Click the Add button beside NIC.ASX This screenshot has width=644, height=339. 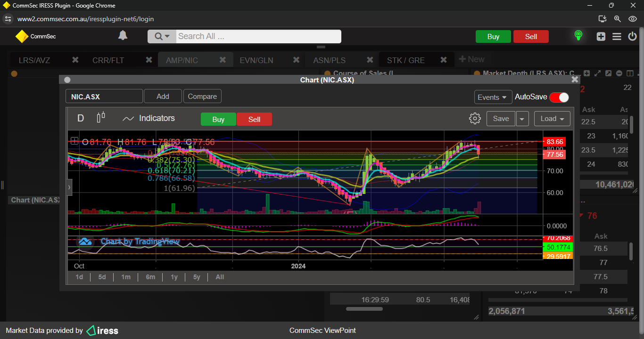click(x=163, y=96)
